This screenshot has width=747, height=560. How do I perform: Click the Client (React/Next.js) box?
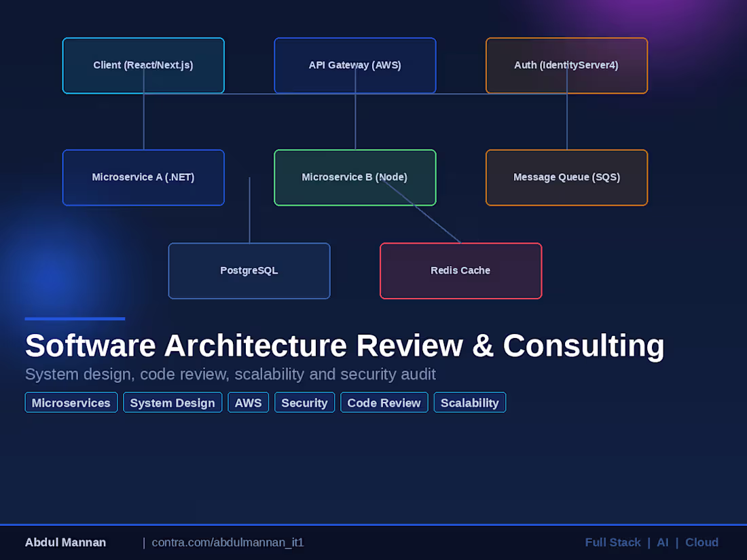click(143, 65)
